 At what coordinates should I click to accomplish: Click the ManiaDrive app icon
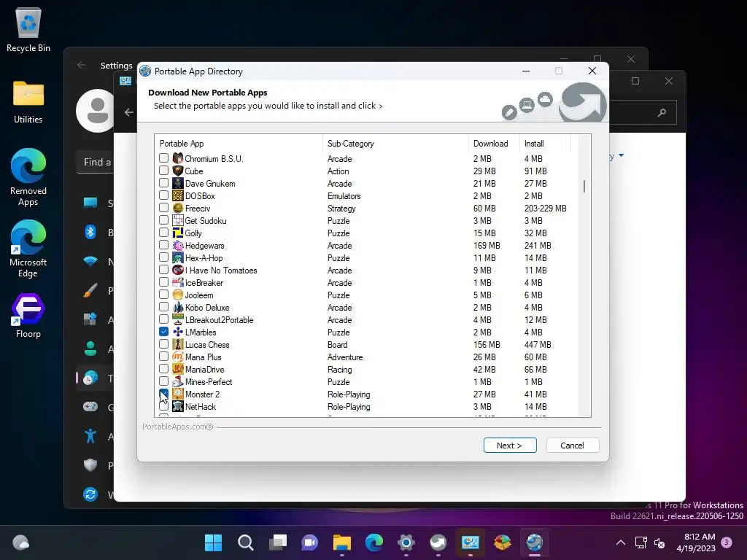tap(178, 369)
